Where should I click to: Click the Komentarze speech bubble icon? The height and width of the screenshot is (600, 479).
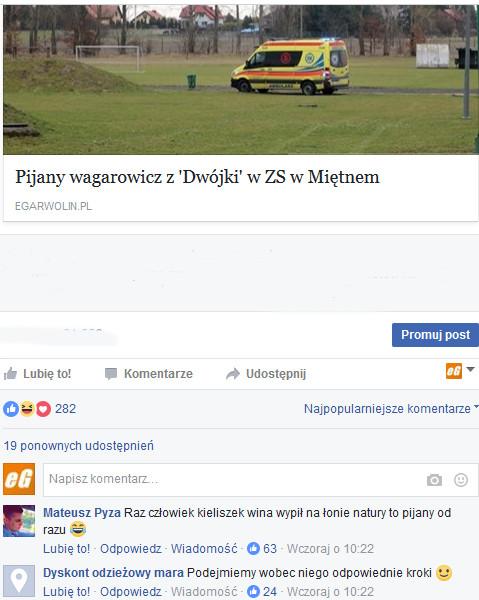[x=111, y=374]
